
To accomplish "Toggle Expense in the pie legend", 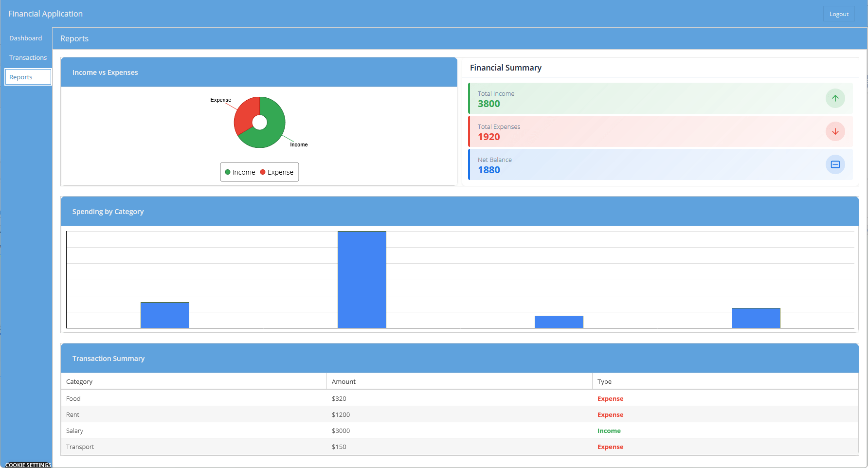I will pos(277,172).
